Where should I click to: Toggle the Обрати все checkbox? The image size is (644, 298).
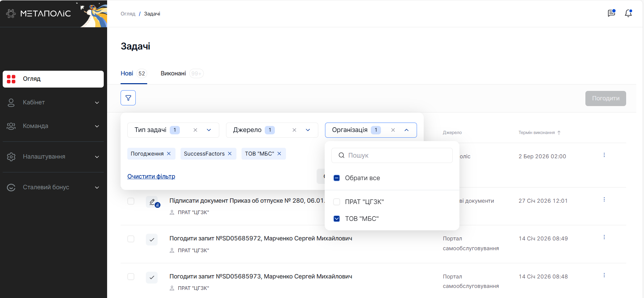click(x=336, y=178)
